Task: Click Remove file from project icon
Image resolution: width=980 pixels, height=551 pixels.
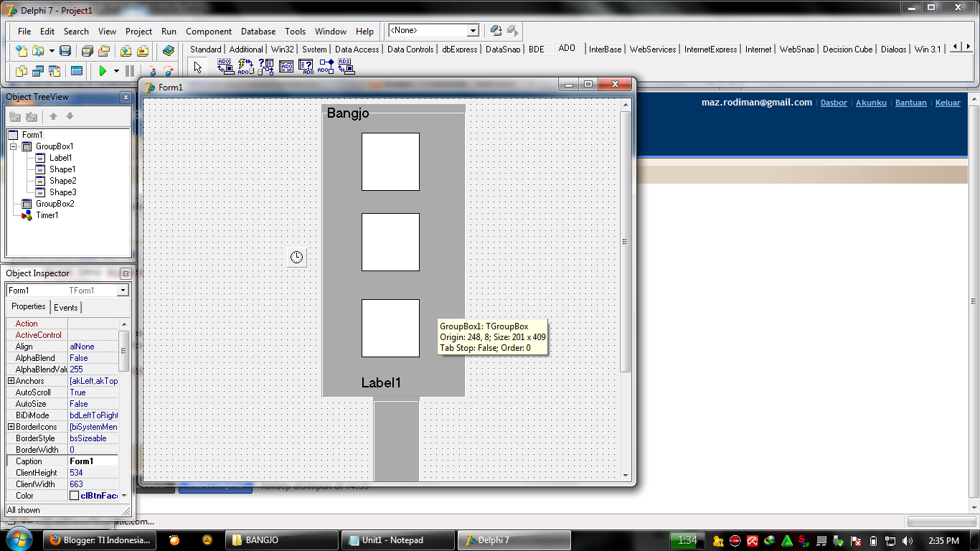Action: click(143, 51)
